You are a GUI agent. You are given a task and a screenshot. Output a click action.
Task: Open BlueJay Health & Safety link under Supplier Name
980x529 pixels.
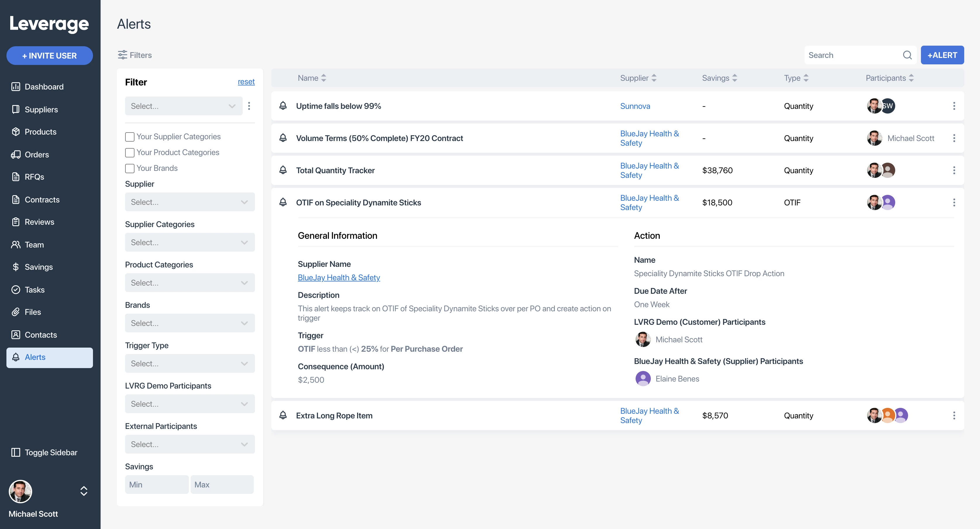coord(339,278)
